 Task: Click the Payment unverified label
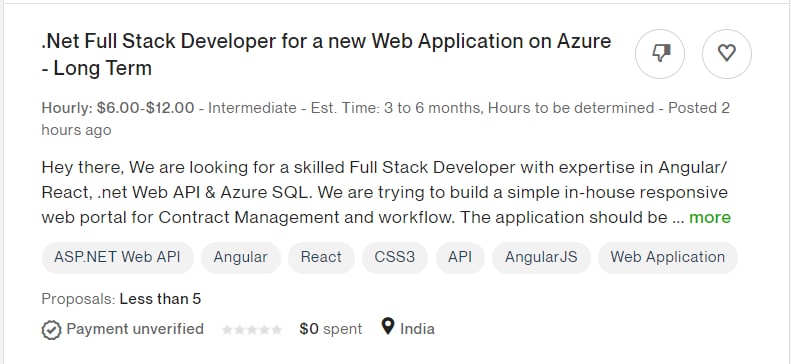pos(135,329)
